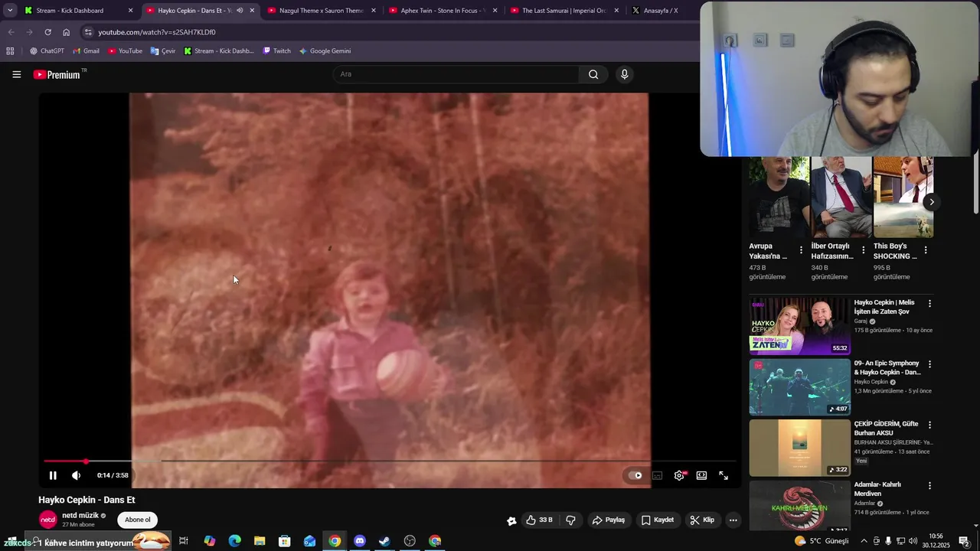Open An Epic Symphony video thumbnail
Screen dimensions: 980x551
(799, 386)
